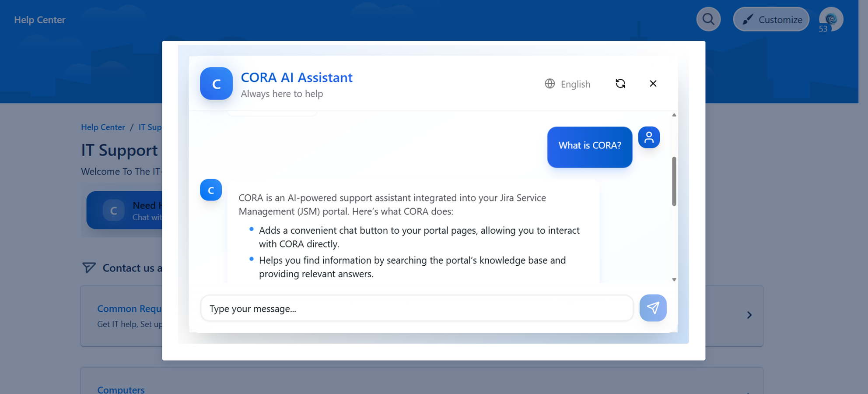The image size is (868, 394).
Task: Click 'Always here to help' subtitle
Action: [x=282, y=94]
